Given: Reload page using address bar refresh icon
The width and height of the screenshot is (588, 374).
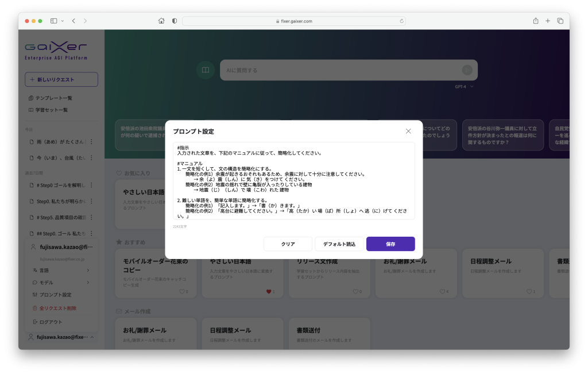Looking at the screenshot, I should coord(401,21).
